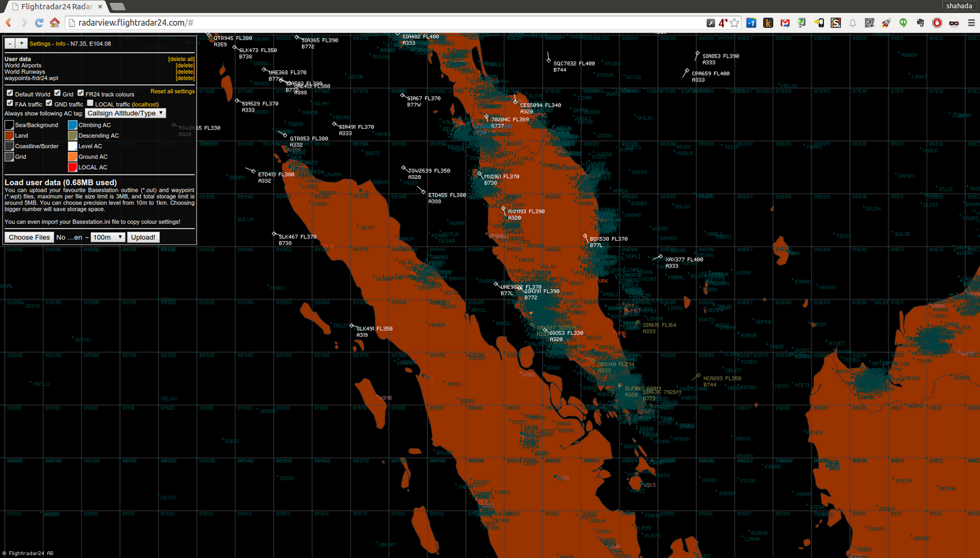Image resolution: width=980 pixels, height=558 pixels.
Task: Open the green Hangouts extension icon
Action: coord(903,23)
